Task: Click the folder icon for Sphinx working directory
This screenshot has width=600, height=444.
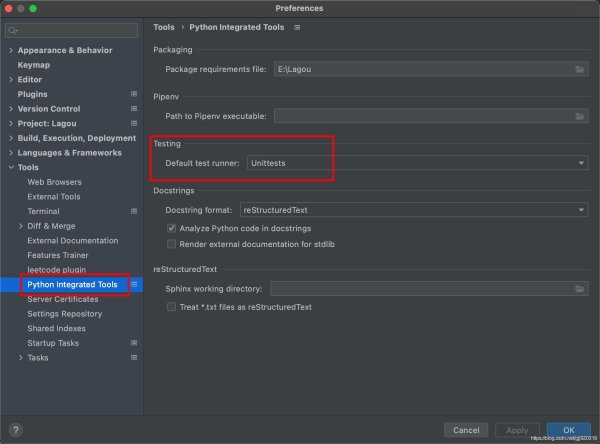Action: click(x=580, y=288)
